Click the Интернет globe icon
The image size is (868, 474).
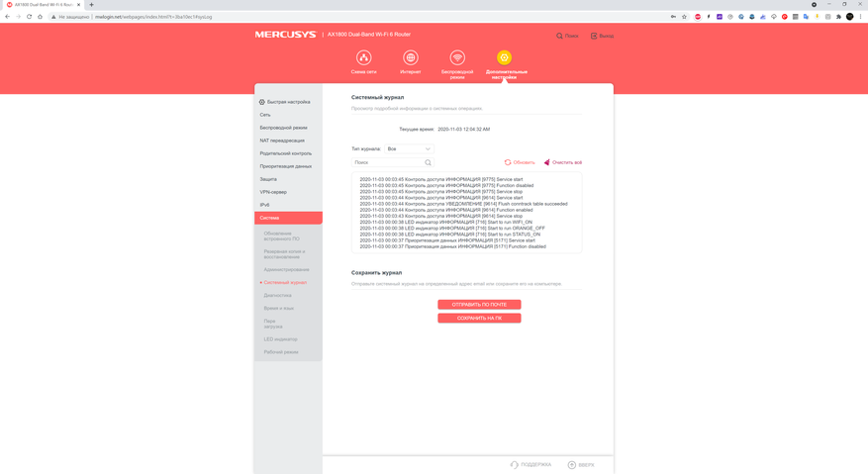(411, 58)
